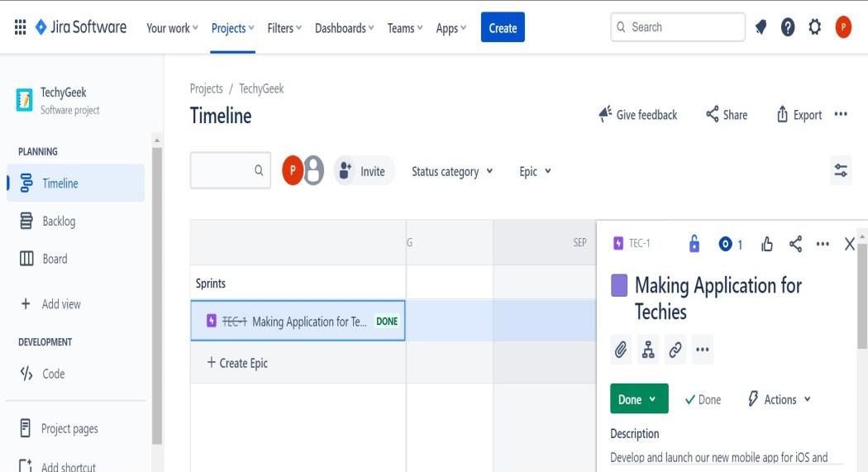Open the Epic filter dropdown
This screenshot has height=472, width=868.
pyautogui.click(x=536, y=172)
